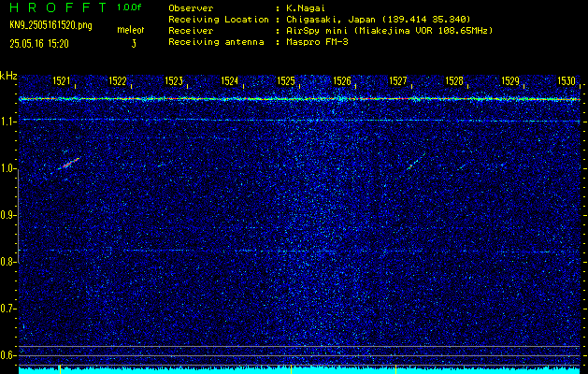Click the faint horizontal line near 0.82 kHz
This screenshot has width=588, height=374.
299,251
